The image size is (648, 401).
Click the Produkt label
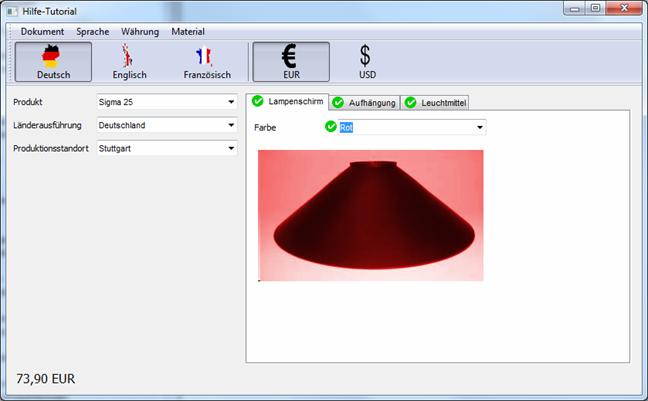[x=28, y=102]
